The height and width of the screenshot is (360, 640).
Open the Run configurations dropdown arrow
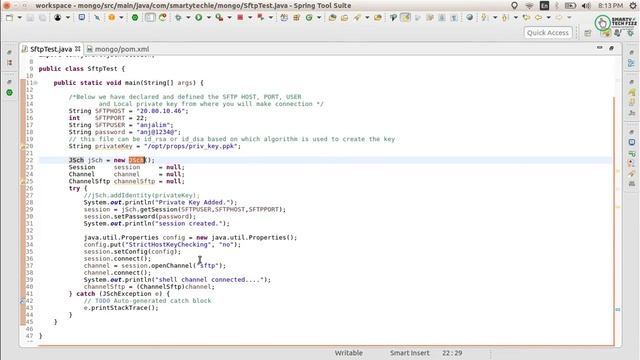pos(209,18)
